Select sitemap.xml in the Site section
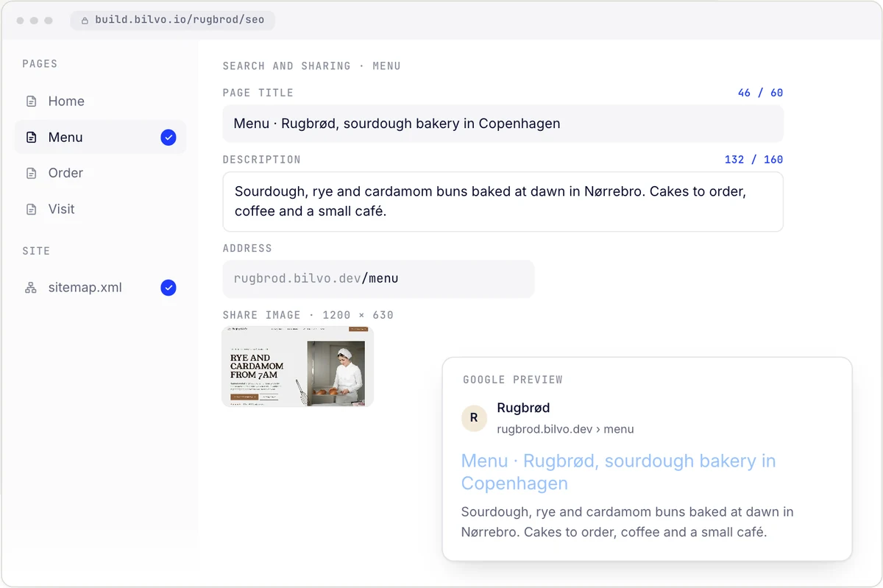 100,288
